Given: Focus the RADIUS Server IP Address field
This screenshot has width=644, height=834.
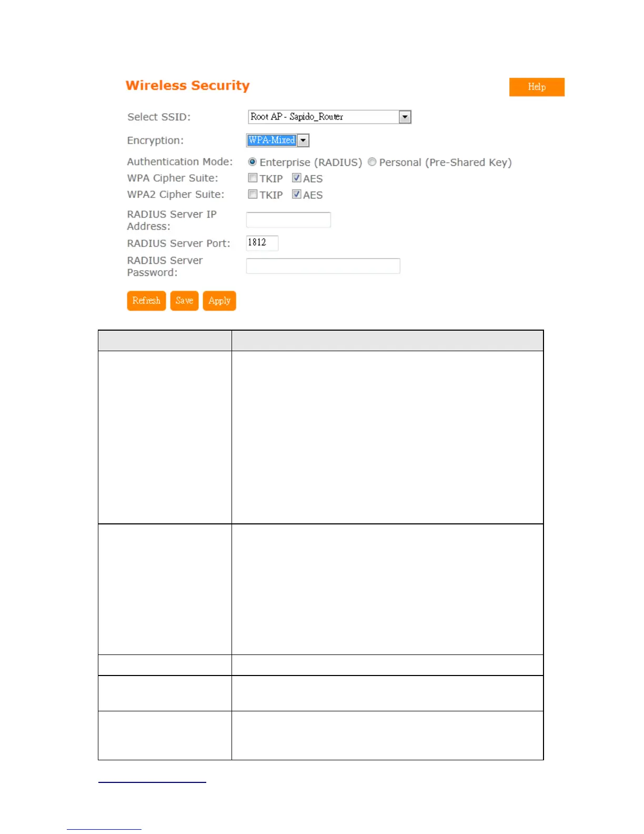Looking at the screenshot, I should tap(288, 220).
